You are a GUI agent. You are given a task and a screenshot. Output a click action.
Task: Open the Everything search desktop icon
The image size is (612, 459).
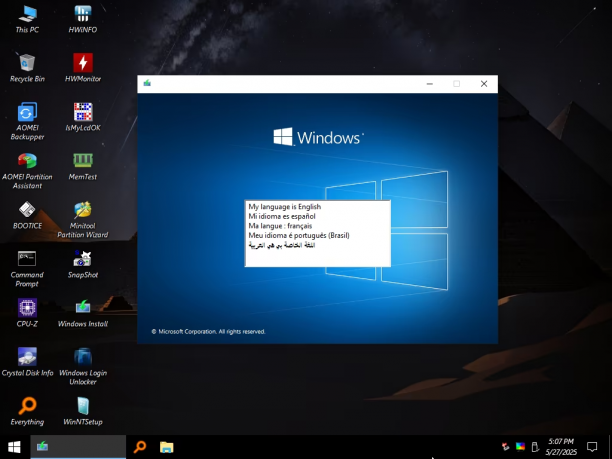[27, 411]
